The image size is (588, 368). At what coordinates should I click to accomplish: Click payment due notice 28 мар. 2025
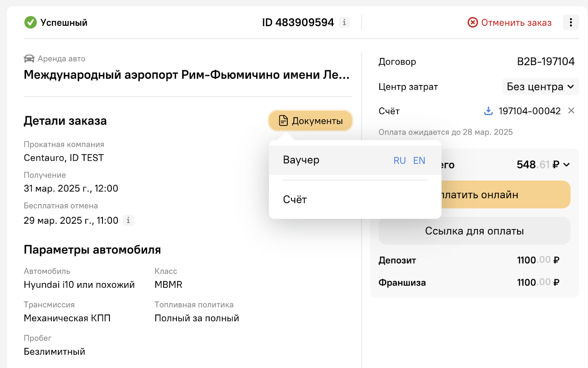coord(446,132)
